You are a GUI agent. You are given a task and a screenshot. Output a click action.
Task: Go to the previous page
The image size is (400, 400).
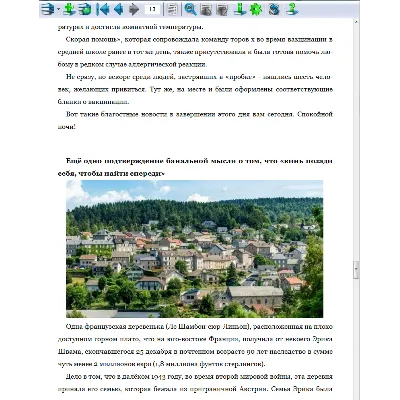(118, 9)
